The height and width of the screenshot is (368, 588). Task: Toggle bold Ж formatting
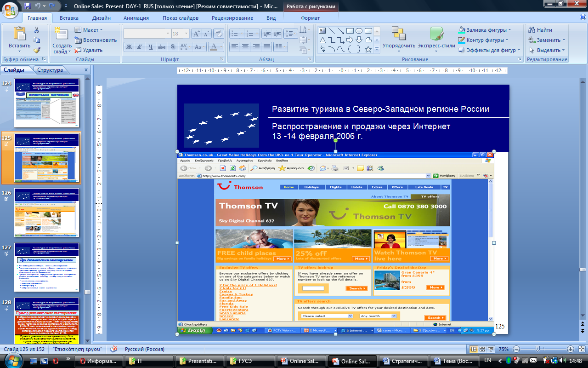tap(129, 47)
